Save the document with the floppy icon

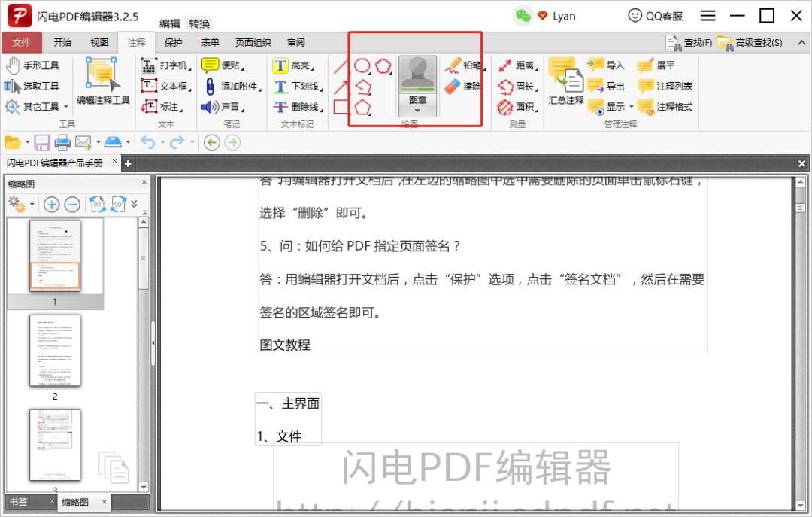42,142
